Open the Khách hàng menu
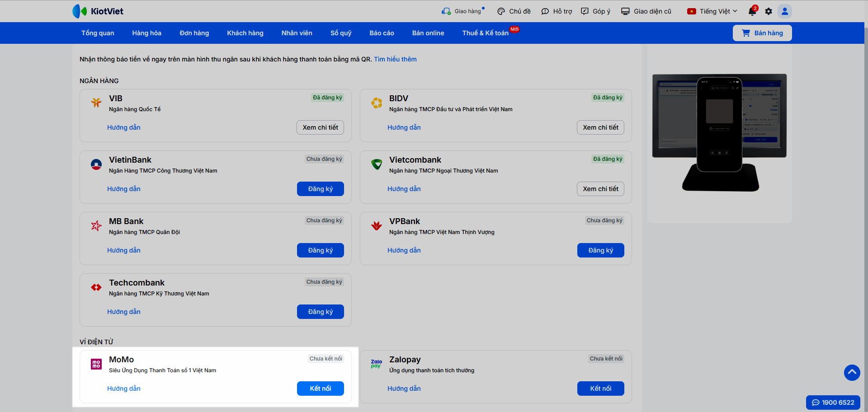Image resolution: width=868 pixels, height=412 pixels. (x=245, y=33)
